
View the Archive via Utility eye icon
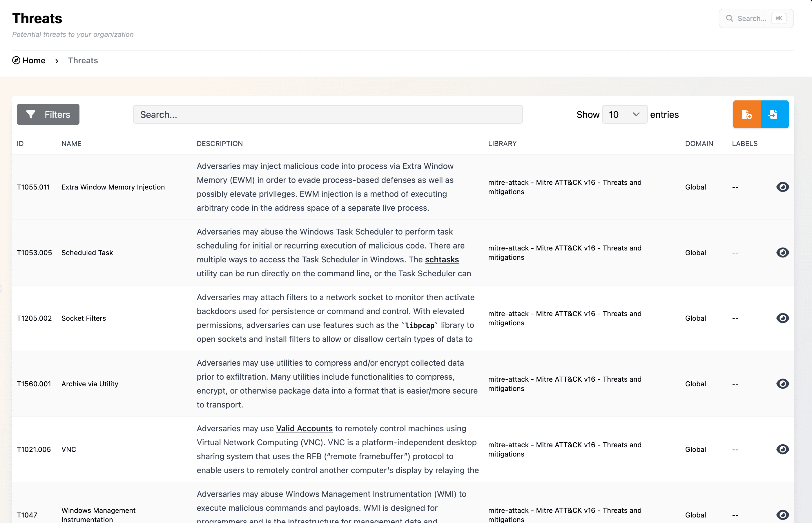782,384
